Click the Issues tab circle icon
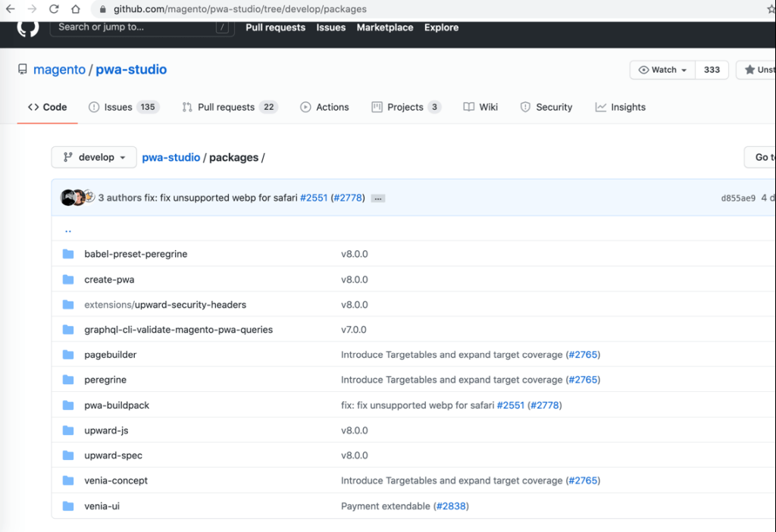 point(93,107)
